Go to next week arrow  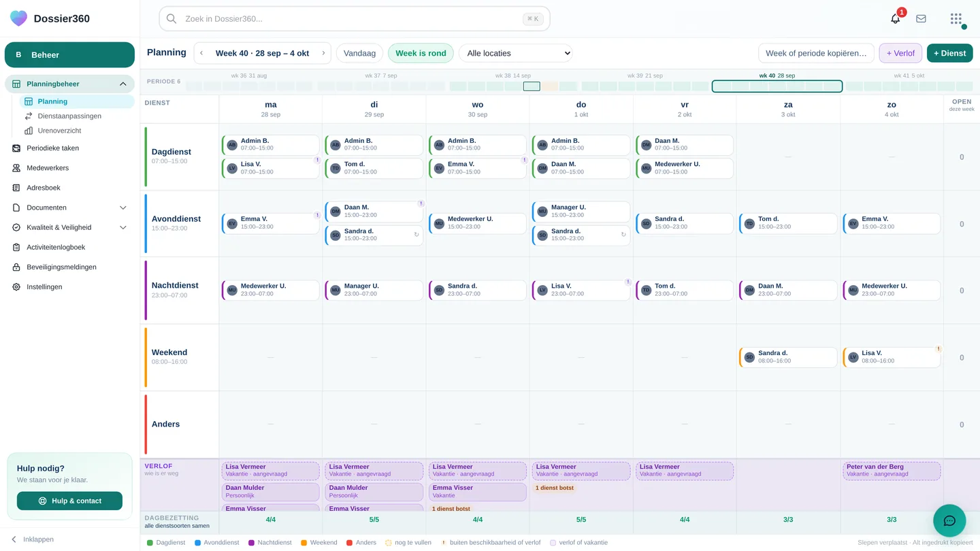click(323, 53)
